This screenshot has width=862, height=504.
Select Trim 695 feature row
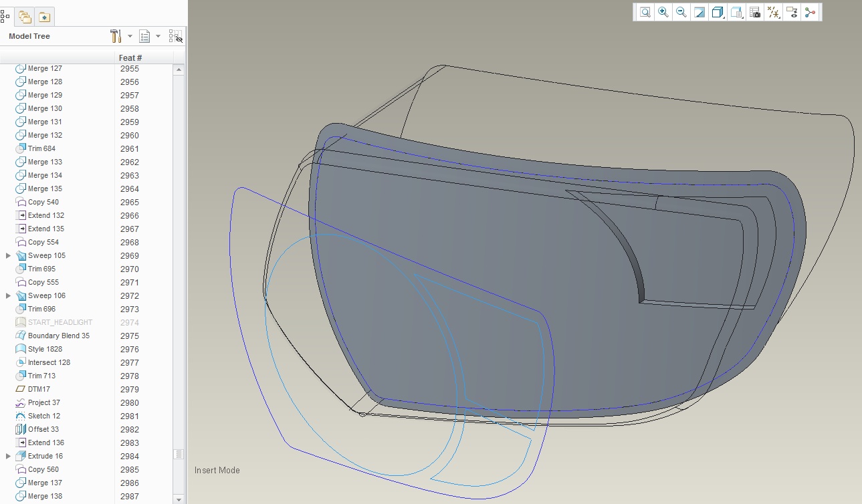(x=41, y=269)
